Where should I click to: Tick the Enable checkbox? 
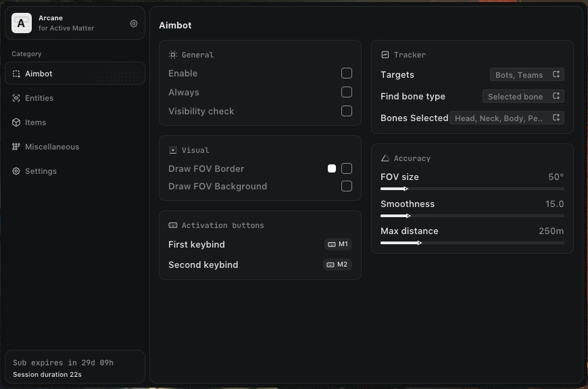347,73
